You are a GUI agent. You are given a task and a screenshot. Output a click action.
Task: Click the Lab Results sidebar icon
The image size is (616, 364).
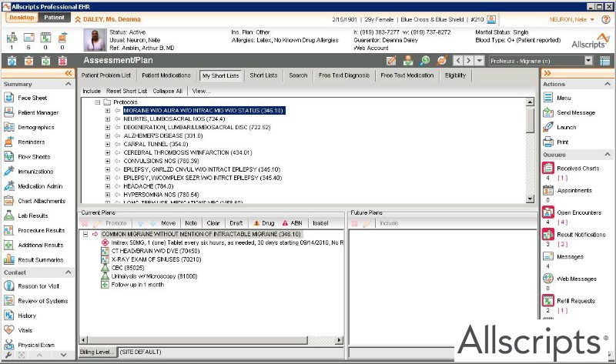pyautogui.click(x=9, y=215)
